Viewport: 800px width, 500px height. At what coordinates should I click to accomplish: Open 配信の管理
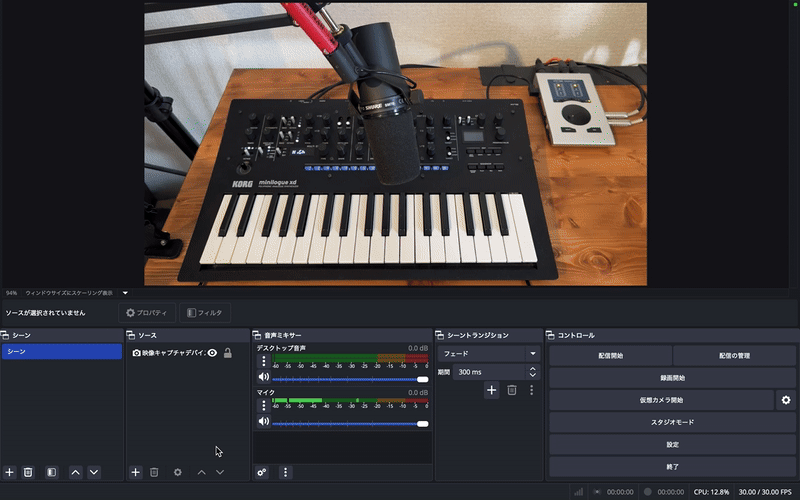(735, 356)
